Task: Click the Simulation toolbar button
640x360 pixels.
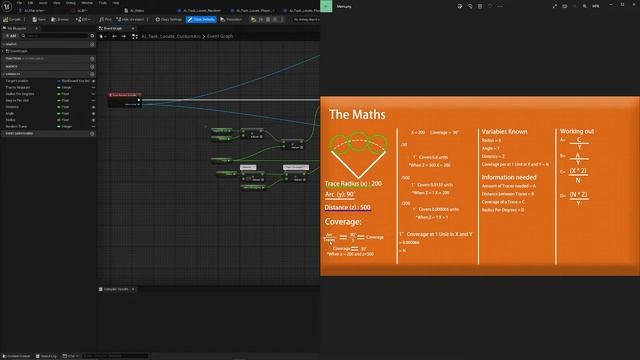Action: tap(231, 19)
